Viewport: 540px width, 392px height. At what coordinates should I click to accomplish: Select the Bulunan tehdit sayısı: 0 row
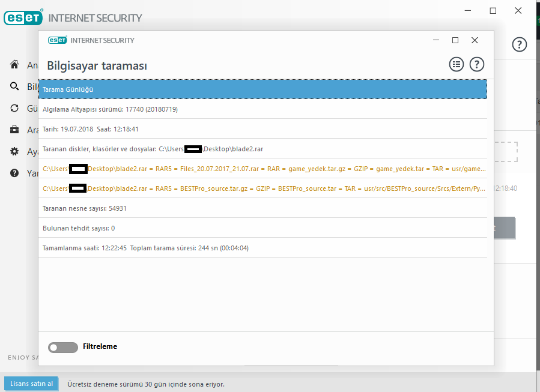262,228
